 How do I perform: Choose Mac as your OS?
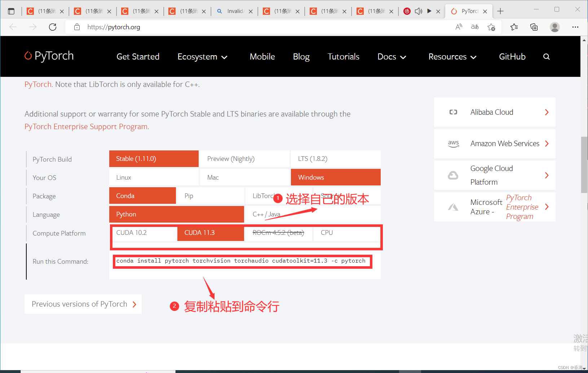click(245, 177)
